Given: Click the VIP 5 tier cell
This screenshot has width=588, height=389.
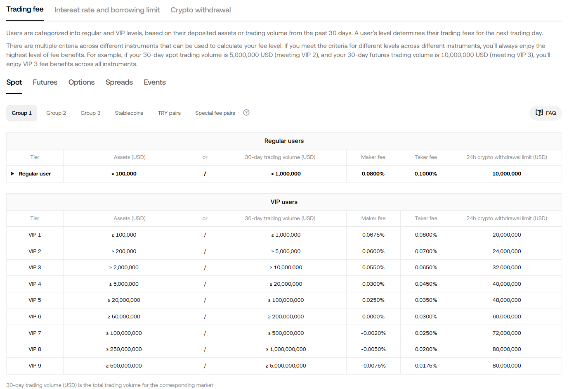Looking at the screenshot, I should [35, 300].
